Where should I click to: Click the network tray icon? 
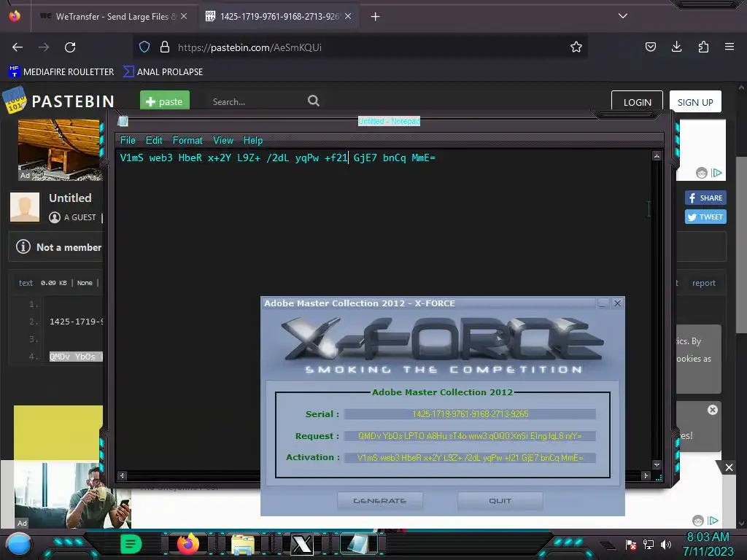(649, 544)
